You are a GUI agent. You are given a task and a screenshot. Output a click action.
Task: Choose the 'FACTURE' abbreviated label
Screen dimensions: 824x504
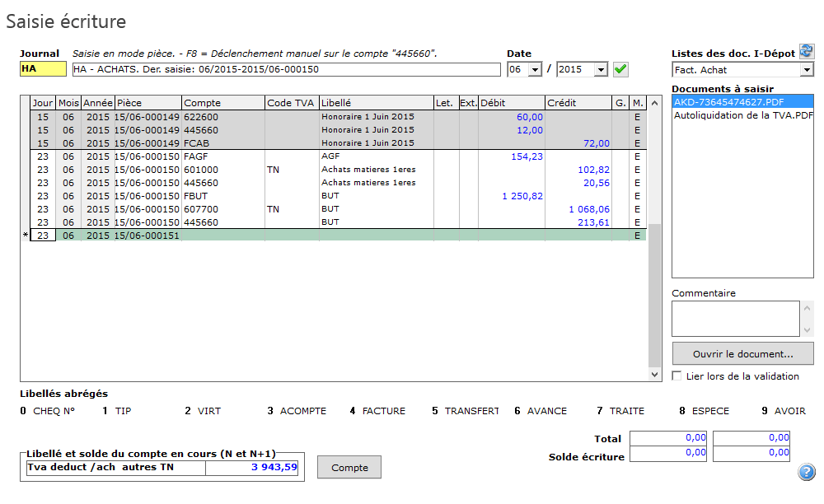(x=383, y=411)
